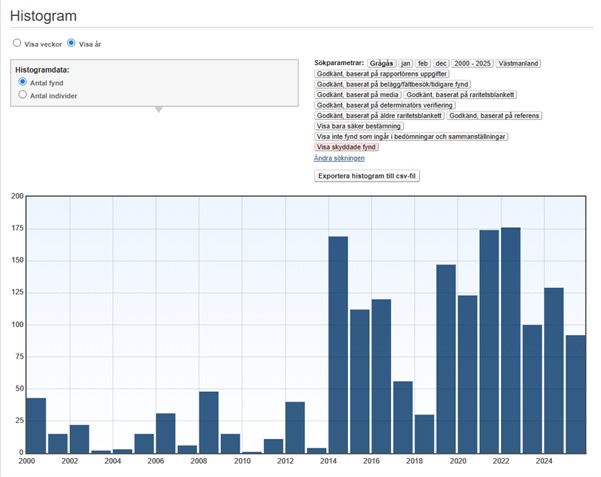This screenshot has width=601, height=477.
Task: Switch histogram data to 'Antal individer'
Action: 23,95
